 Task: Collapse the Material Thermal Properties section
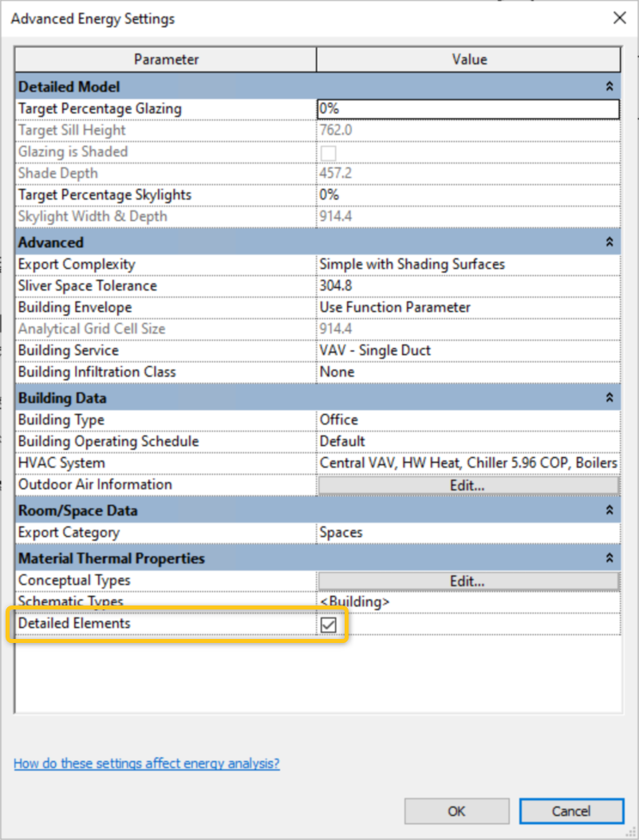609,558
